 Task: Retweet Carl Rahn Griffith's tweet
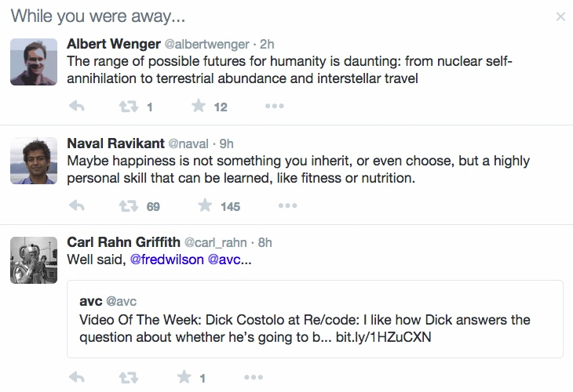128,377
